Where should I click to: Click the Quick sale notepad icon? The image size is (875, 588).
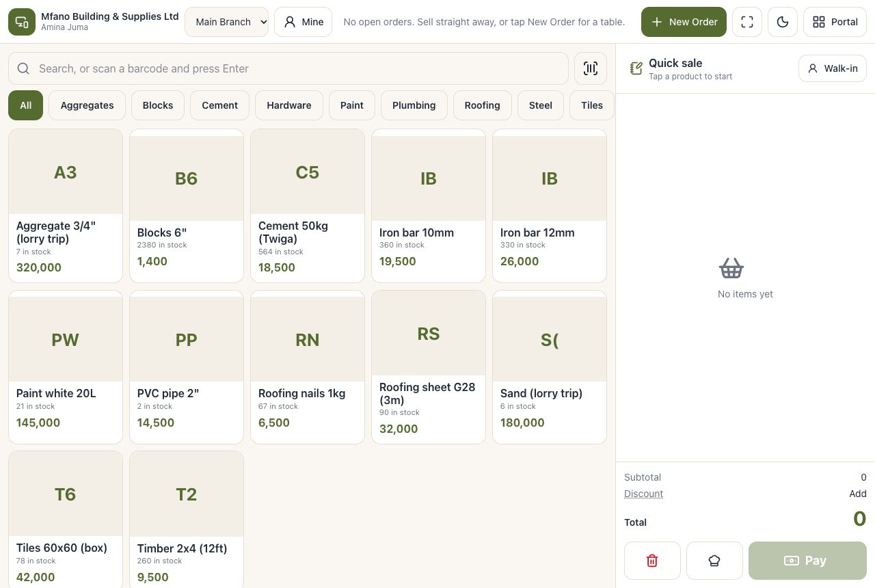pos(636,68)
